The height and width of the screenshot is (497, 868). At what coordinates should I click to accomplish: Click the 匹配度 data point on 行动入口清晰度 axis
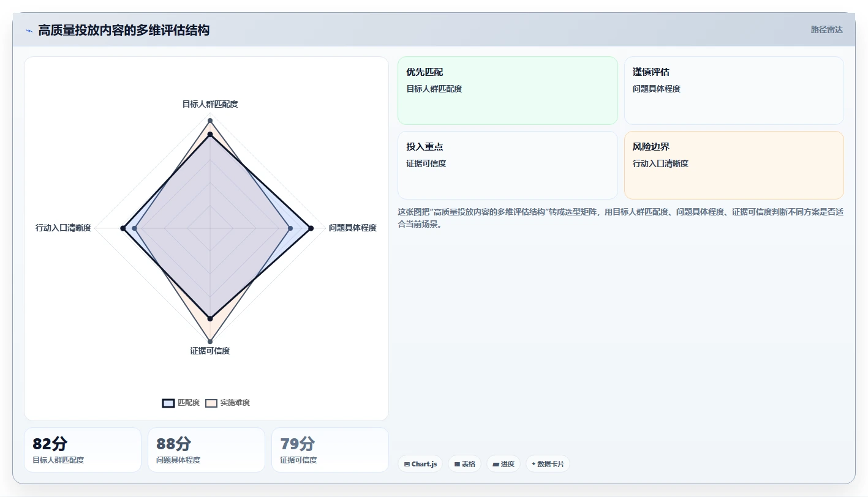(x=123, y=228)
